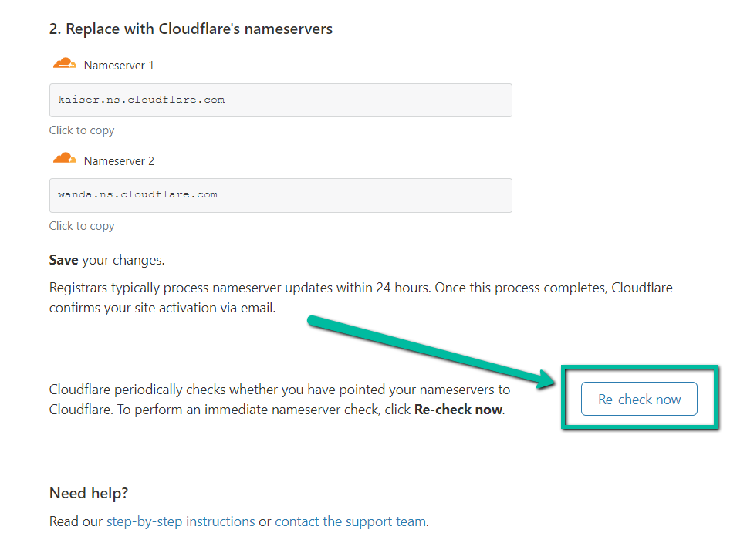Image resolution: width=747 pixels, height=560 pixels.
Task: Click the Cloudflare periodically checks paragraph
Action: coord(279,400)
